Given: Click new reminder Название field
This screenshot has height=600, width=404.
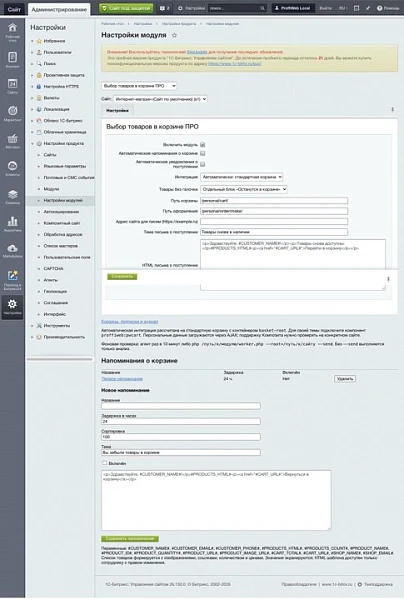Looking at the screenshot, I should [x=181, y=406].
